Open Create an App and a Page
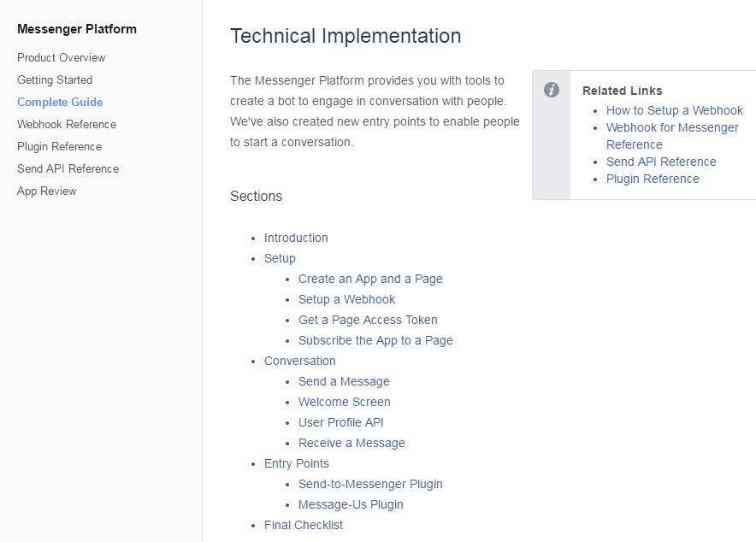The image size is (756, 542). tap(370, 279)
